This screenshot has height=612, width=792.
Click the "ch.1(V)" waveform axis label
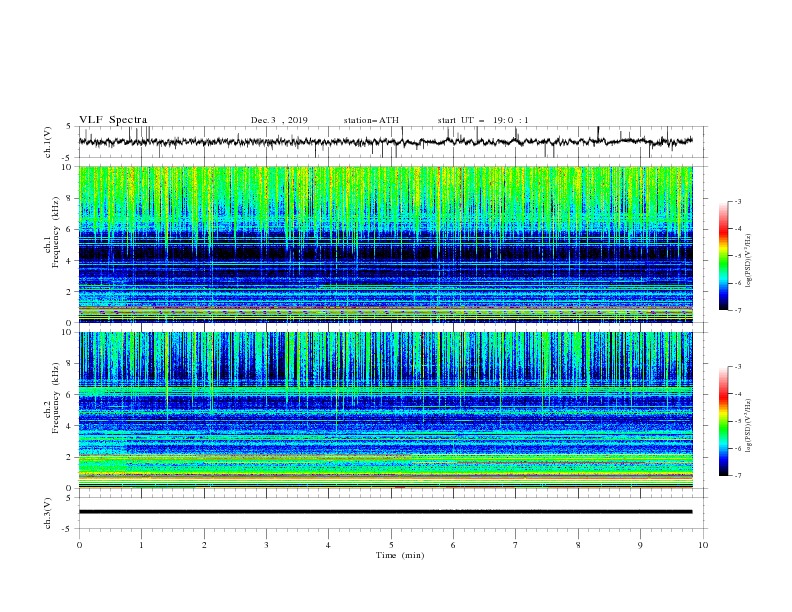[48, 142]
